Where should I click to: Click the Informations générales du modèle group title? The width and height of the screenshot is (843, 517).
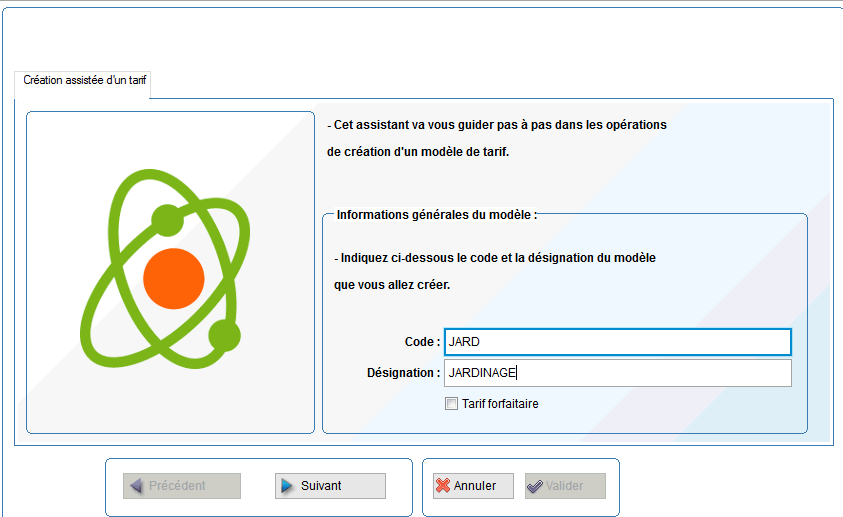[437, 215]
